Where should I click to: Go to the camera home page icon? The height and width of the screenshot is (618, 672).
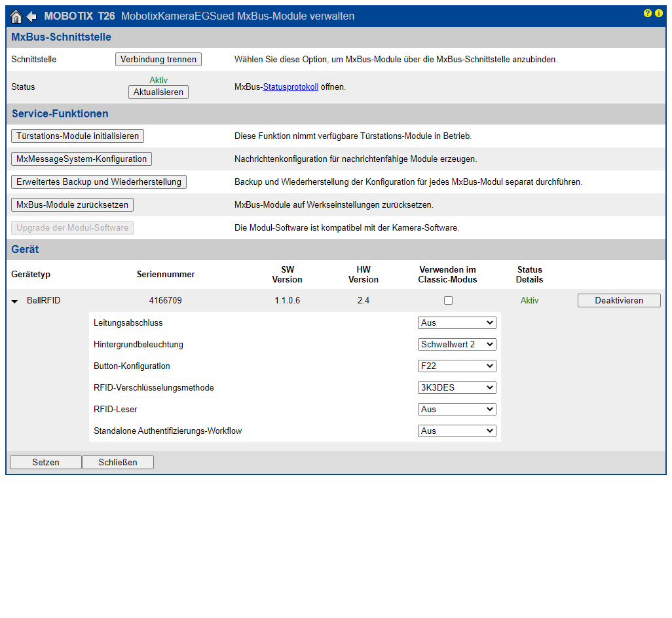pyautogui.click(x=16, y=16)
